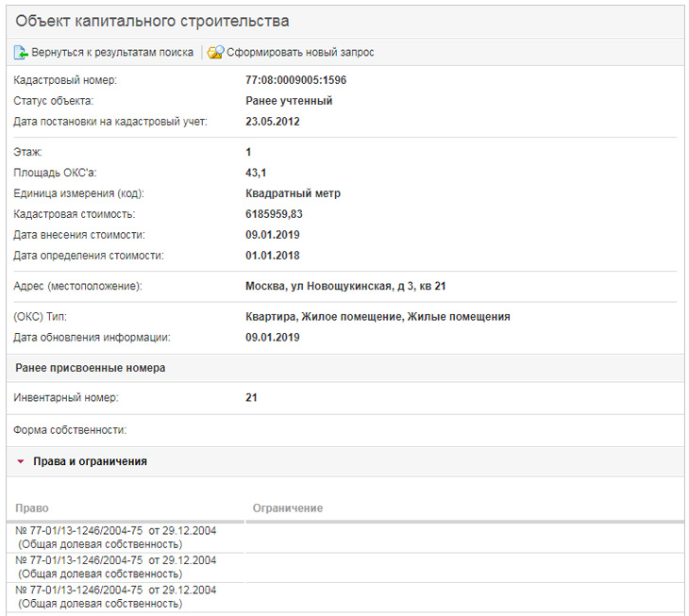This screenshot has width=689, height=616.
Task: Click the area value 43,1
Action: [256, 173]
